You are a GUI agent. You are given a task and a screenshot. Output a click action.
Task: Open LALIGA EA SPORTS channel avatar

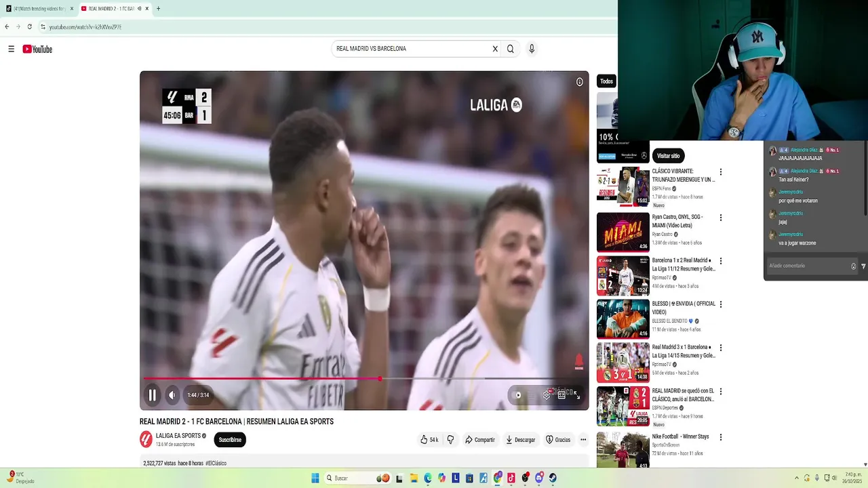[146, 440]
